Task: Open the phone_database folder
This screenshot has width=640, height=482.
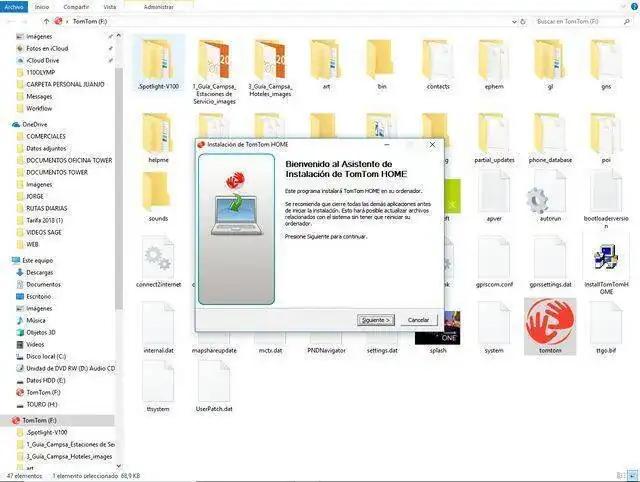Action: [550, 133]
